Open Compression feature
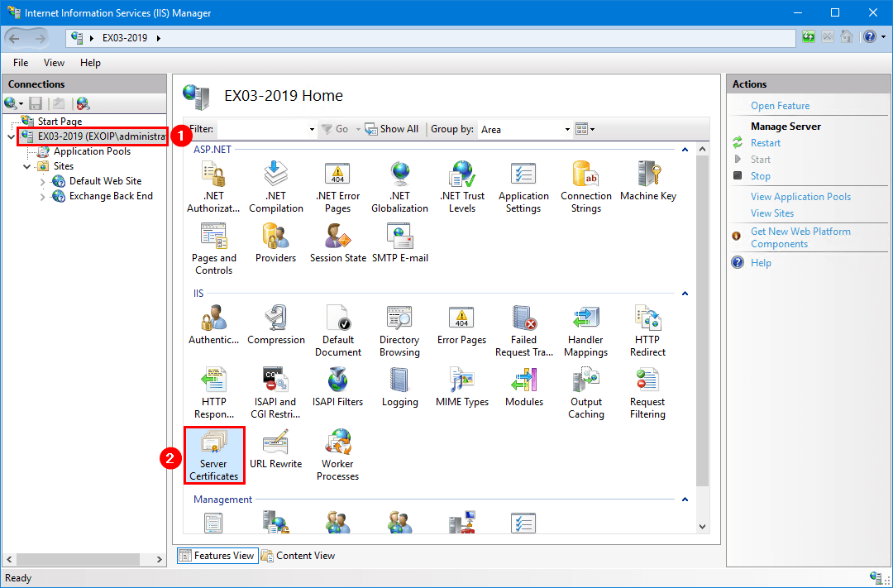 276,325
